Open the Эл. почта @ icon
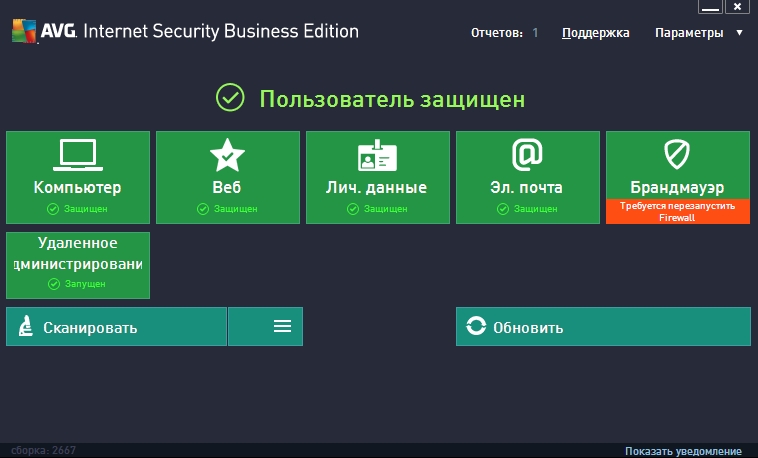The height and width of the screenshot is (458, 758). click(x=527, y=155)
